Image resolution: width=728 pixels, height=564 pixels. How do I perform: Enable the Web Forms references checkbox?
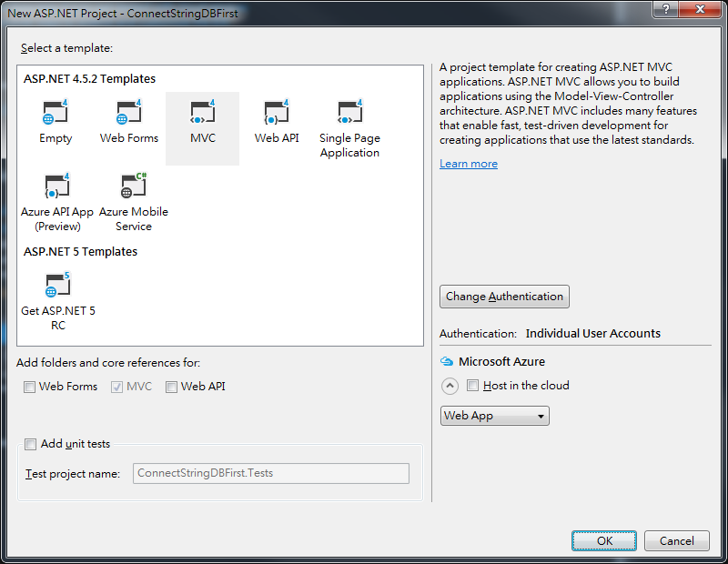[x=29, y=387]
